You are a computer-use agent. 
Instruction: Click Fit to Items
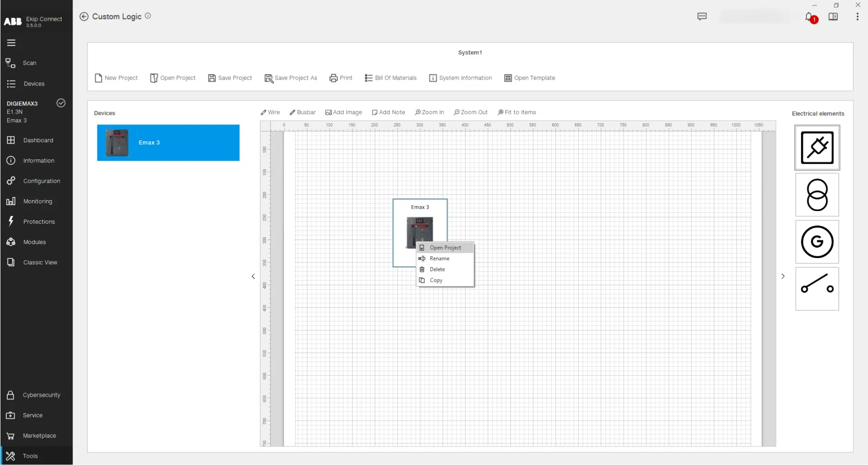tap(517, 112)
